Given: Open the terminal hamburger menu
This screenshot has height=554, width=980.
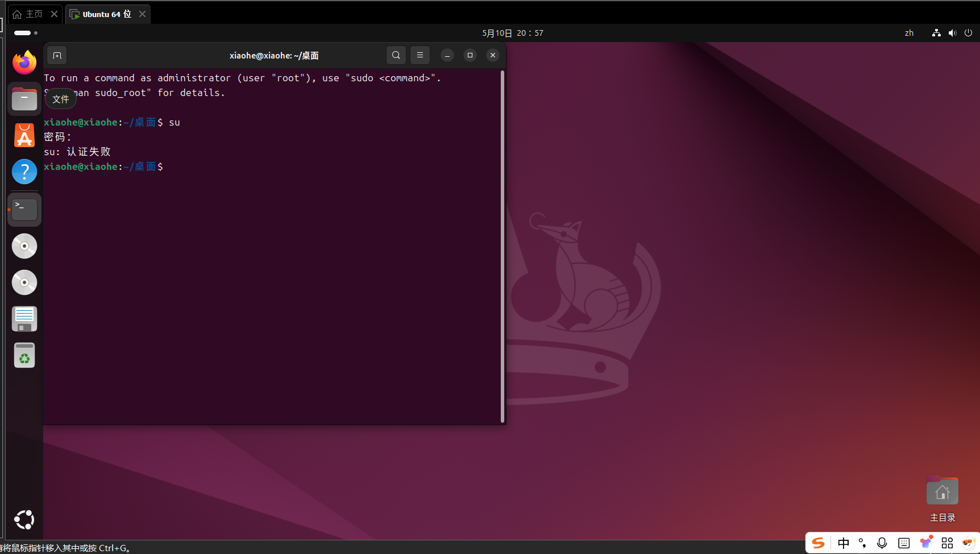Looking at the screenshot, I should pyautogui.click(x=420, y=55).
